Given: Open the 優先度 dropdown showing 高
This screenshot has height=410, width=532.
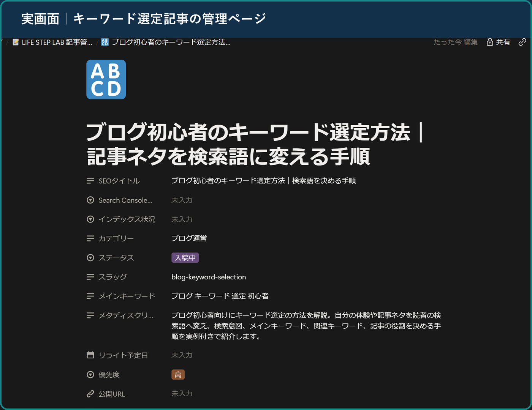Looking at the screenshot, I should (x=178, y=375).
